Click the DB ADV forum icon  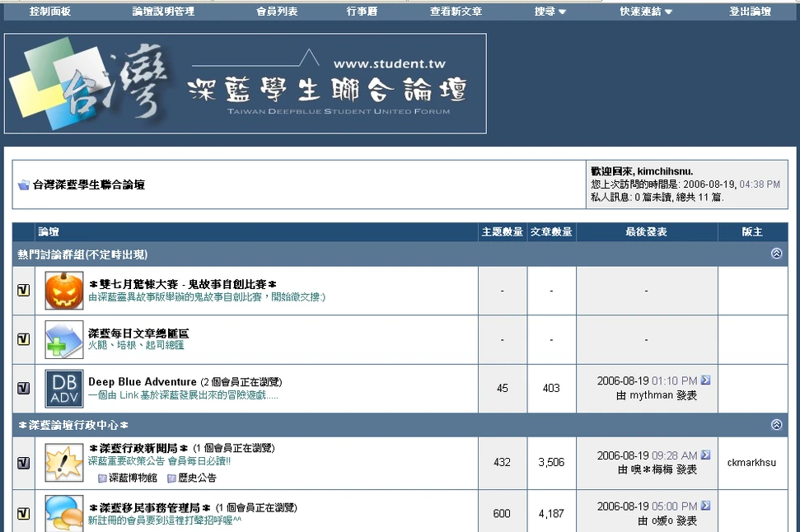64,389
